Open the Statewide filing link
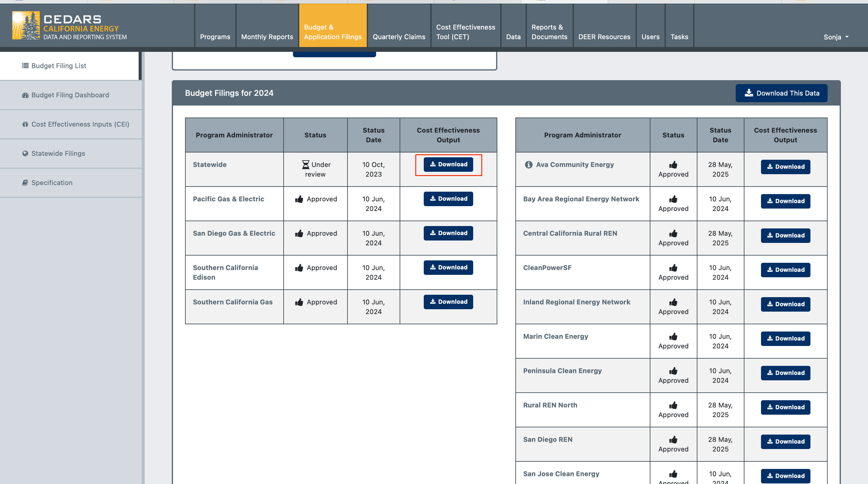This screenshot has width=868, height=484. [209, 165]
